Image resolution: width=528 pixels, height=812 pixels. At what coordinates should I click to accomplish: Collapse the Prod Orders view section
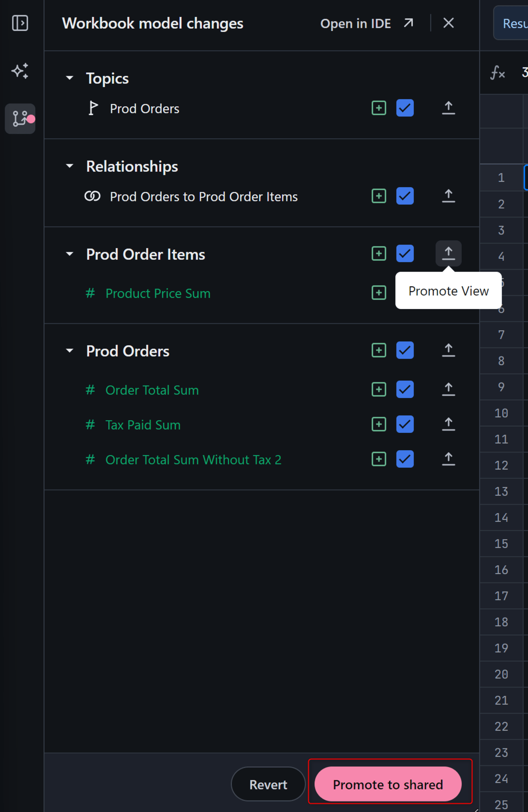(x=69, y=351)
